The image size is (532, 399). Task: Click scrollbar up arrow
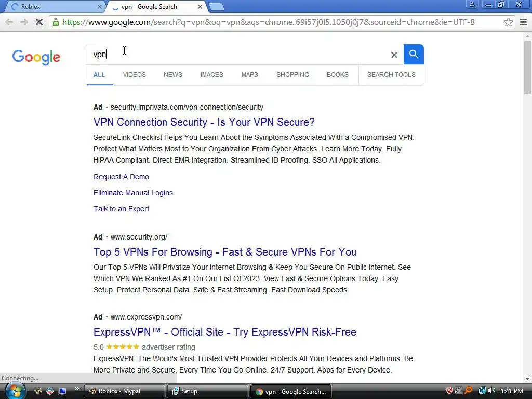pos(528,36)
